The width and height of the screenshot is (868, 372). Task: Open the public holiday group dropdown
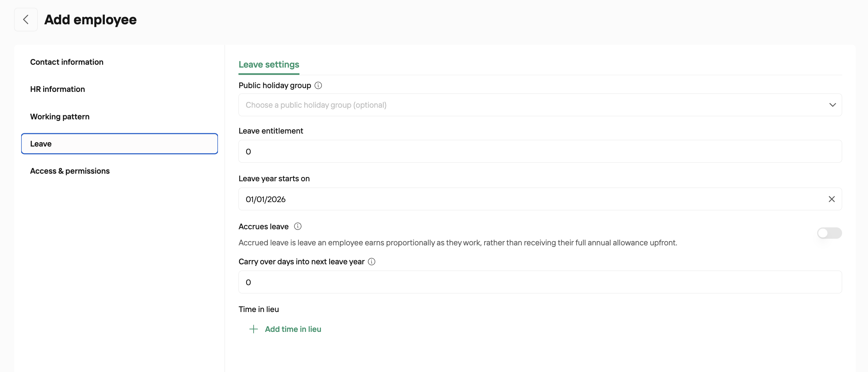(x=540, y=105)
